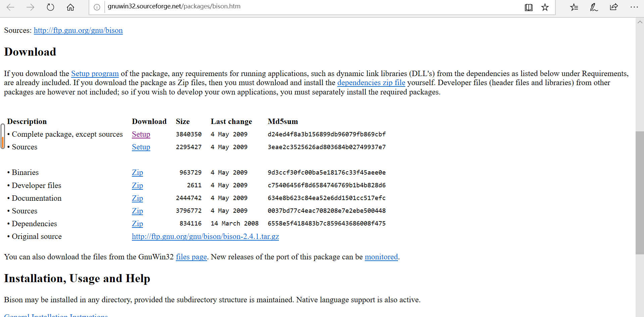
Task: Open the ftp.gnu.org bison sources link
Action: [x=78, y=30]
